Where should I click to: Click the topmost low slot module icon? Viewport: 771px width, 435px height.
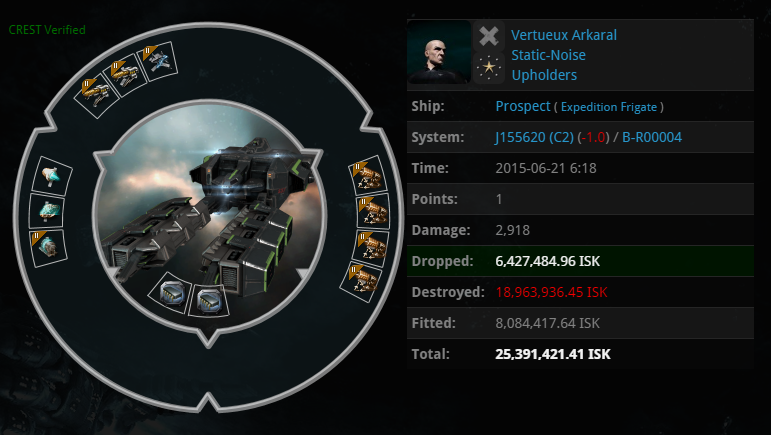(x=369, y=176)
